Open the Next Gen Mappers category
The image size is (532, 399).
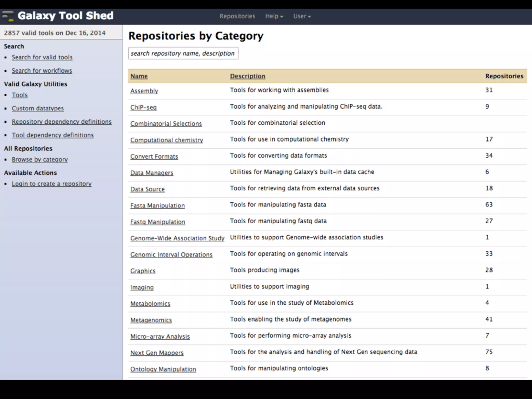tap(157, 353)
